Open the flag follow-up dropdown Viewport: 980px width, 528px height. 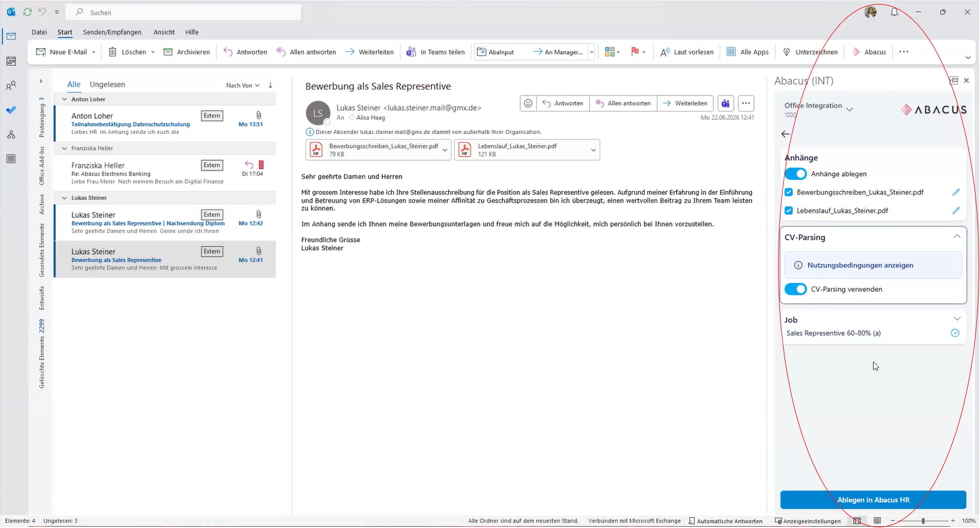pos(643,52)
